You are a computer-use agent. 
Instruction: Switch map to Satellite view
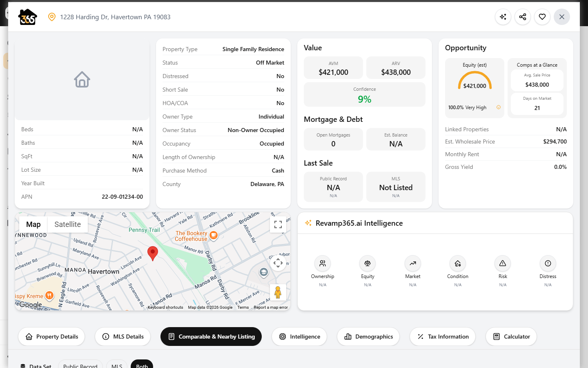click(x=68, y=224)
